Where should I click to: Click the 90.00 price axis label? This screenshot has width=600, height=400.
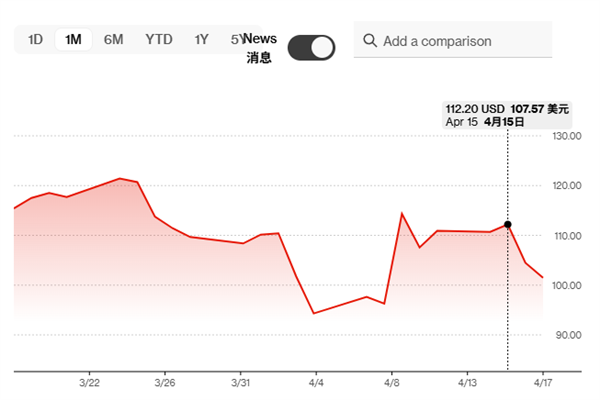pyautogui.click(x=567, y=335)
